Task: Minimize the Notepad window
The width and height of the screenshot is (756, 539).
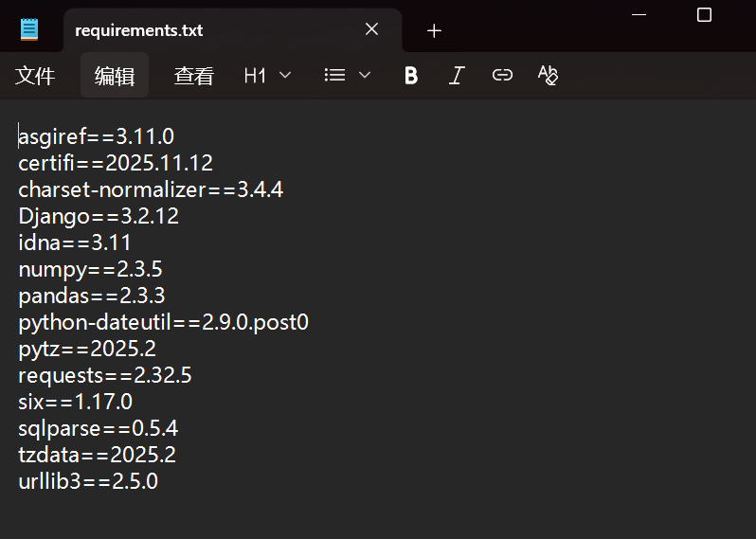Action: (639, 15)
